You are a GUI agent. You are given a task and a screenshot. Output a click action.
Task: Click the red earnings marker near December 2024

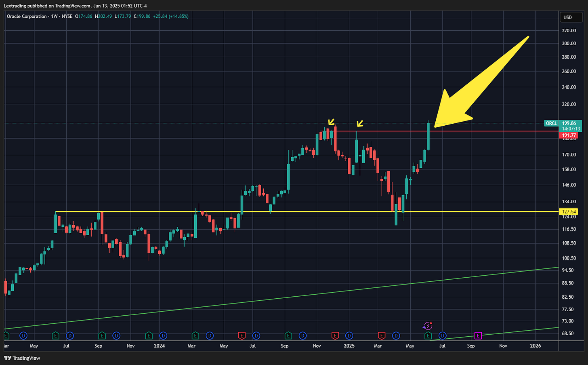coord(335,335)
